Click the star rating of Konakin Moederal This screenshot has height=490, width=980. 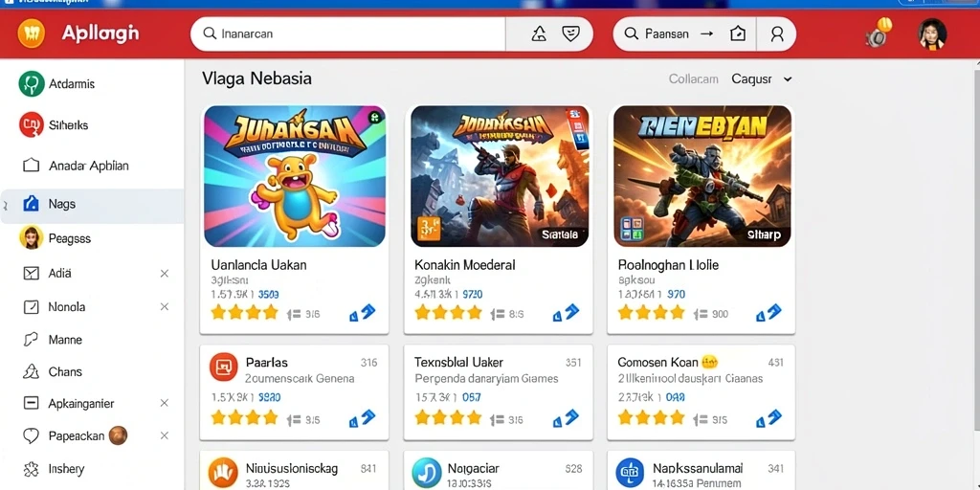pyautogui.click(x=448, y=313)
